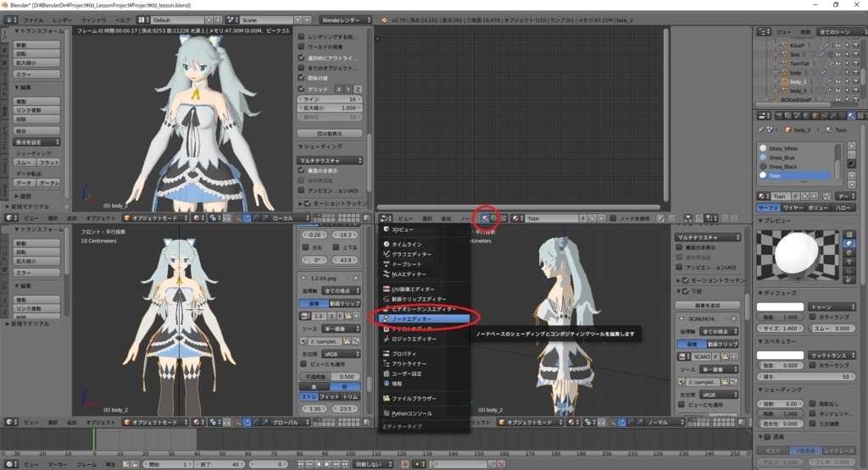Click the pin icon in properties context row
This screenshot has height=470, width=868.
pos(760,130)
